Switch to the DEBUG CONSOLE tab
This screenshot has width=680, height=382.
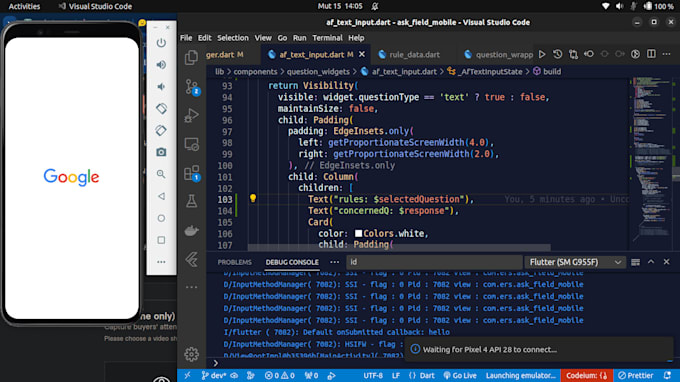[x=292, y=262]
